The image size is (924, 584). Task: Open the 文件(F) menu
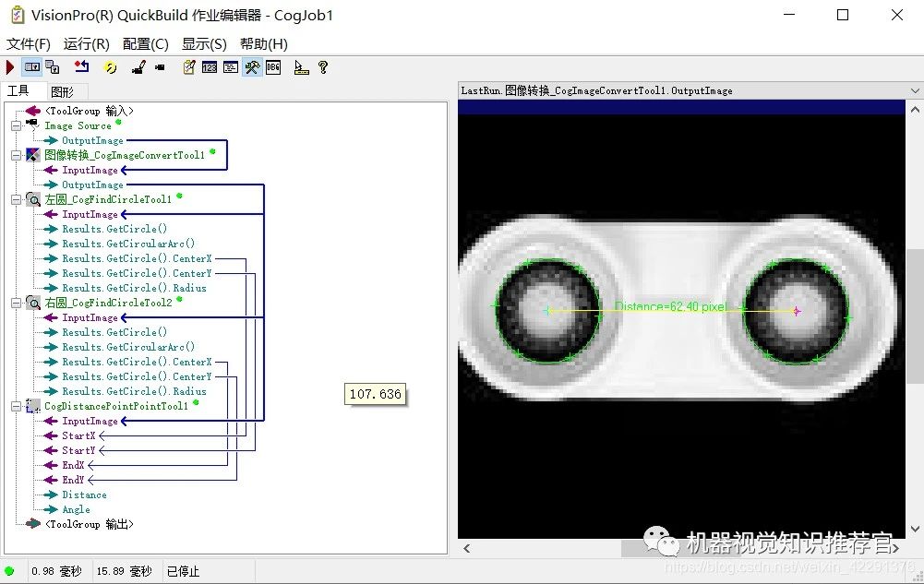[29, 44]
